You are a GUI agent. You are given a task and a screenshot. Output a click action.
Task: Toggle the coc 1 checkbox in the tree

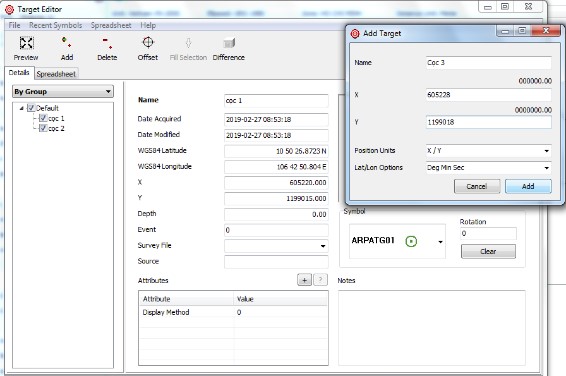pyautogui.click(x=43, y=118)
